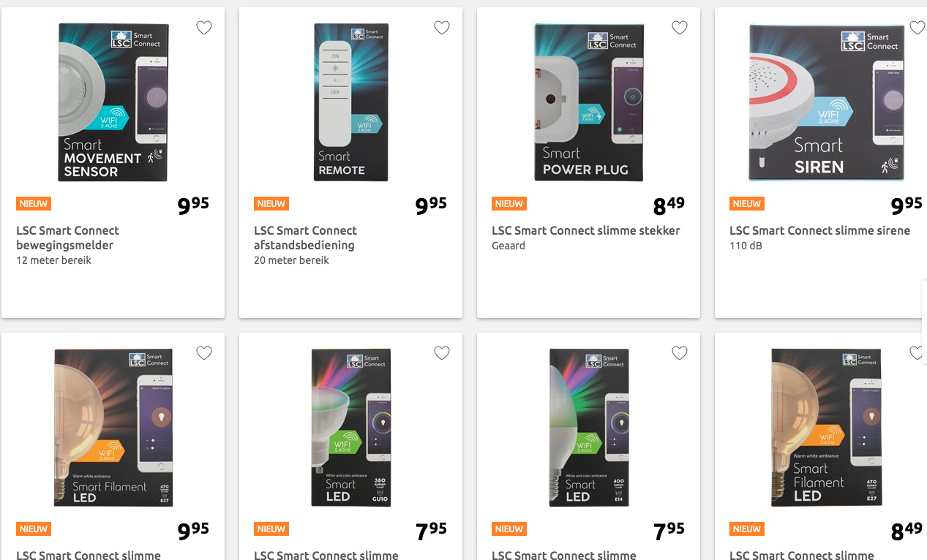
Task: Click the Smart Remote product box image
Action: [x=351, y=102]
